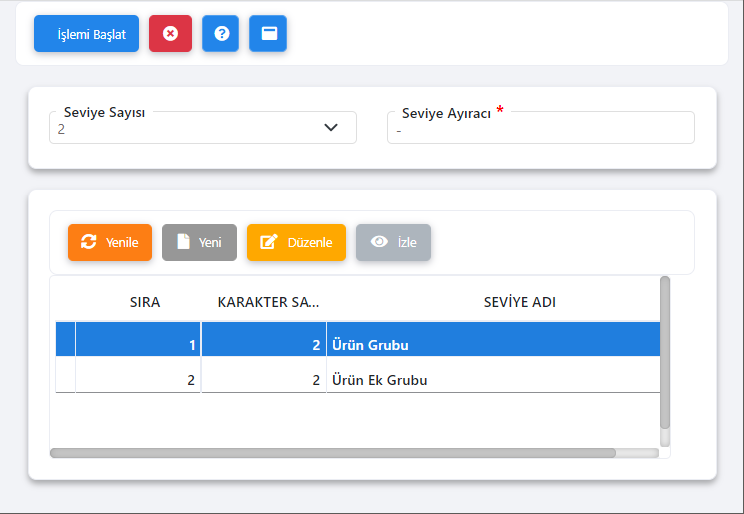Screen dimensions: 744x514
Task: Click the SEVİYE ADI column header
Action: (x=520, y=302)
